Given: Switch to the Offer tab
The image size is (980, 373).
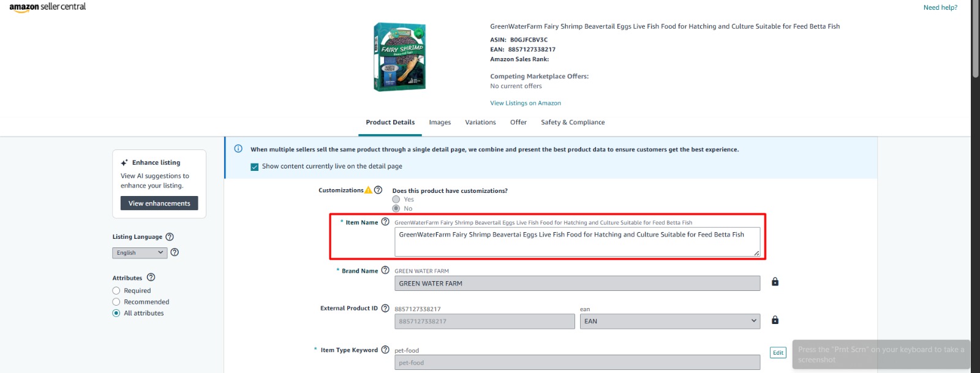Looking at the screenshot, I should tap(518, 122).
